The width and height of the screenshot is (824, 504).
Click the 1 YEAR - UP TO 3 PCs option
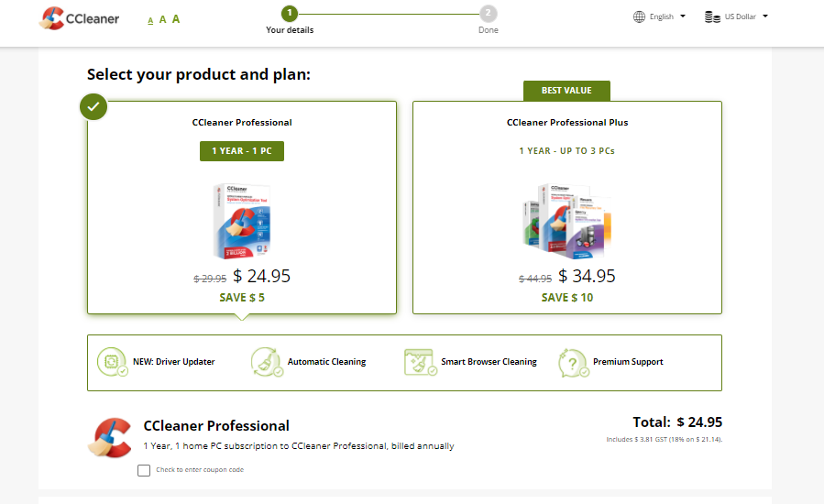click(567, 151)
